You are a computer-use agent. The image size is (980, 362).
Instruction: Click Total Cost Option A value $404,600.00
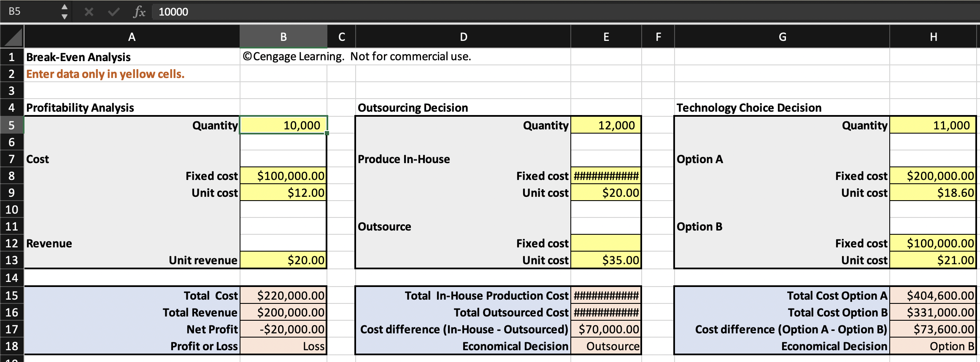(933, 295)
